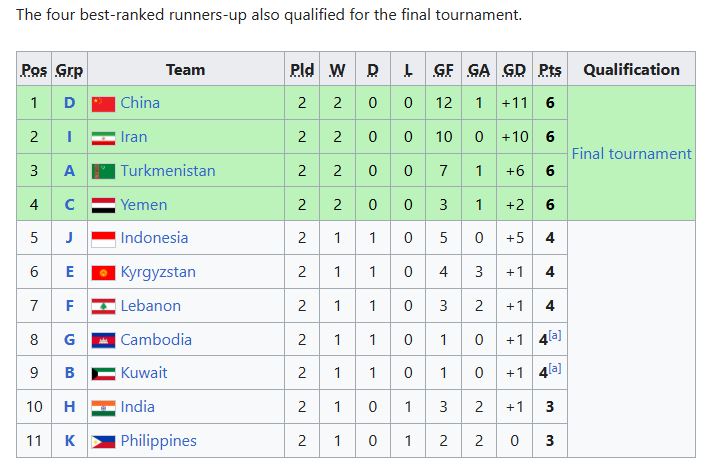Click footnote [a] beside Kuwait points
Screen dimensions: 708x466
(555, 368)
